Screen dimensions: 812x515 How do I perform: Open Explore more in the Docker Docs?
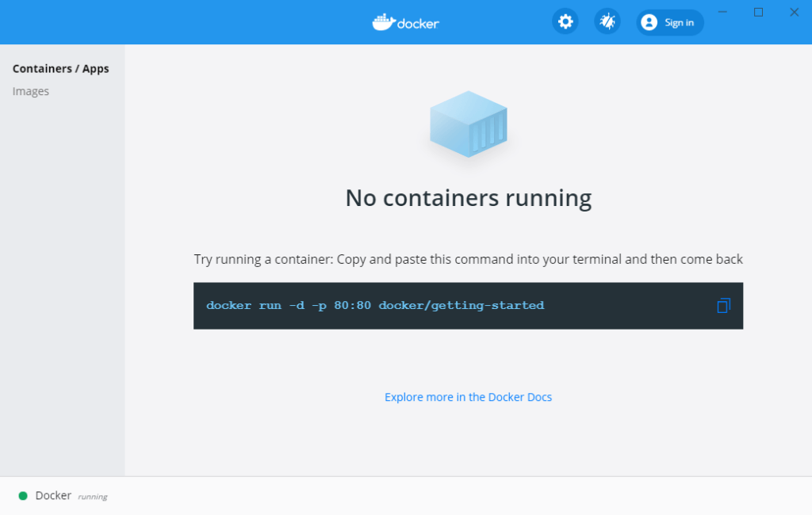click(x=468, y=397)
